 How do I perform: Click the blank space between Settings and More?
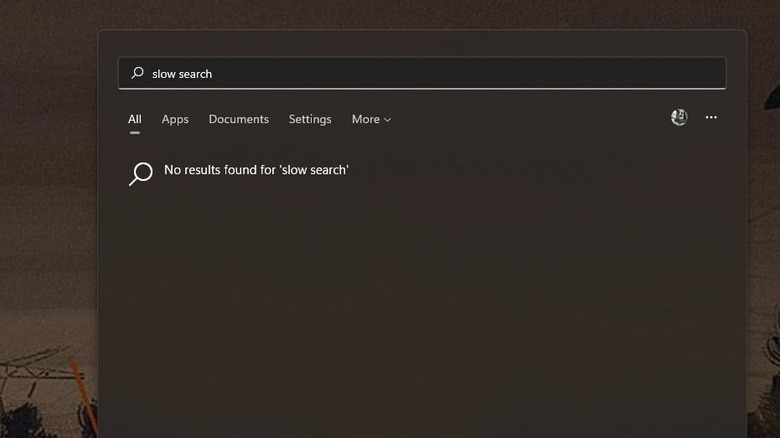coord(341,119)
